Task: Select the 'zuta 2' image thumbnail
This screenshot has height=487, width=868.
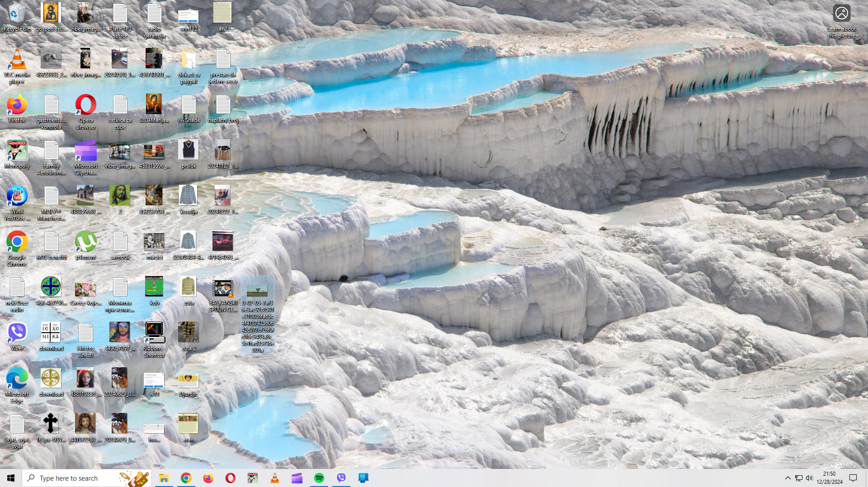Action: [189, 337]
